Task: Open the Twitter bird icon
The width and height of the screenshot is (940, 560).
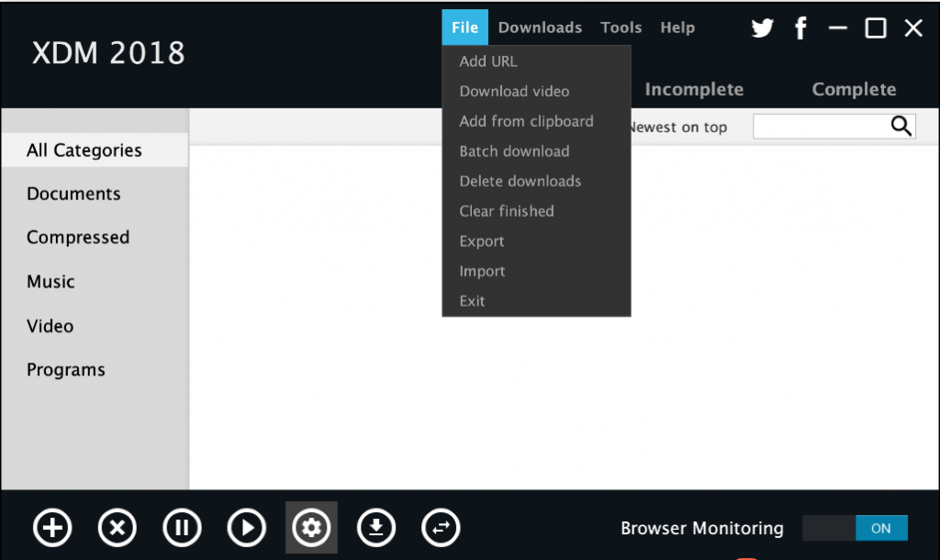Action: 763,28
